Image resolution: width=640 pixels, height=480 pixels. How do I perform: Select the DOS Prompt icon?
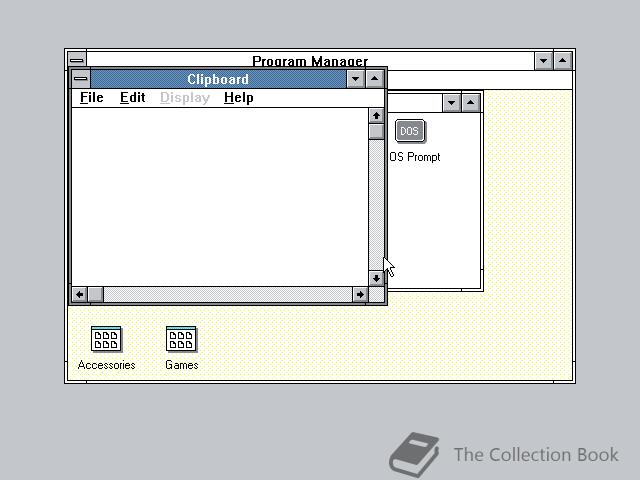point(410,131)
